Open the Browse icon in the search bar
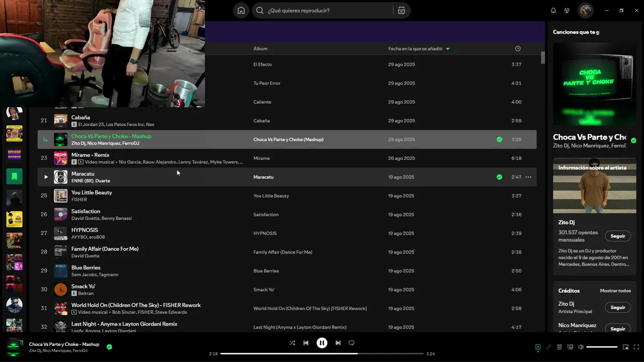 click(401, 11)
